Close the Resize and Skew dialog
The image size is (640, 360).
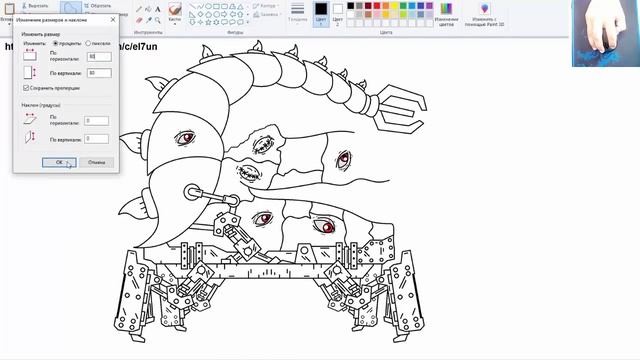pyautogui.click(x=113, y=19)
